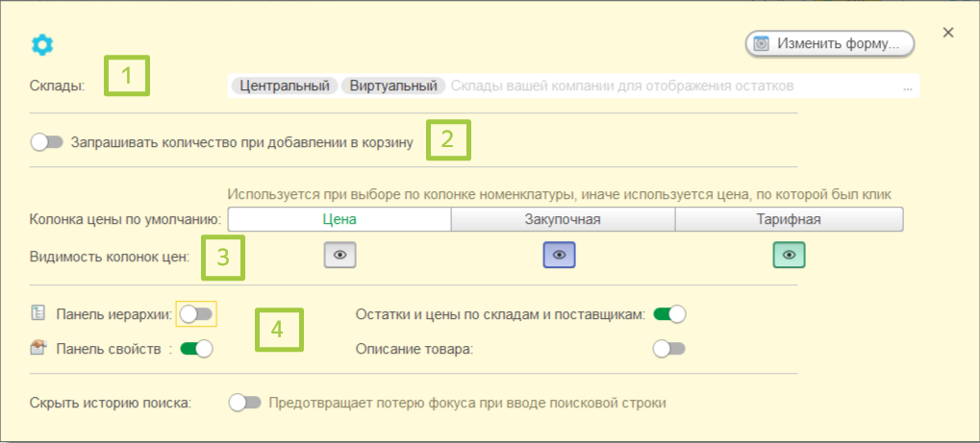Close the settings window
980x443 pixels.
coord(948,33)
